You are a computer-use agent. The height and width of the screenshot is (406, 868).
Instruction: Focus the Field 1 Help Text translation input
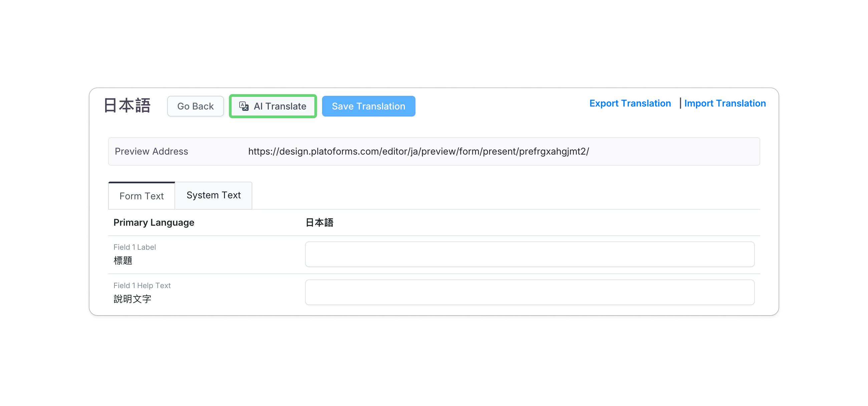(529, 292)
